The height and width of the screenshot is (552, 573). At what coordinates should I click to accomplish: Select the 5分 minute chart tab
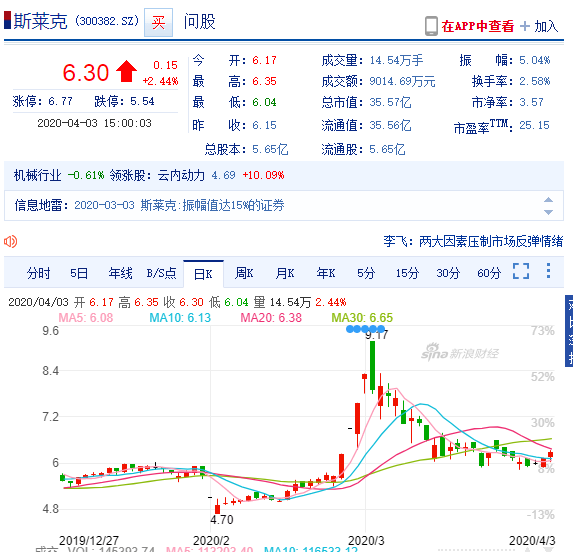point(366,273)
